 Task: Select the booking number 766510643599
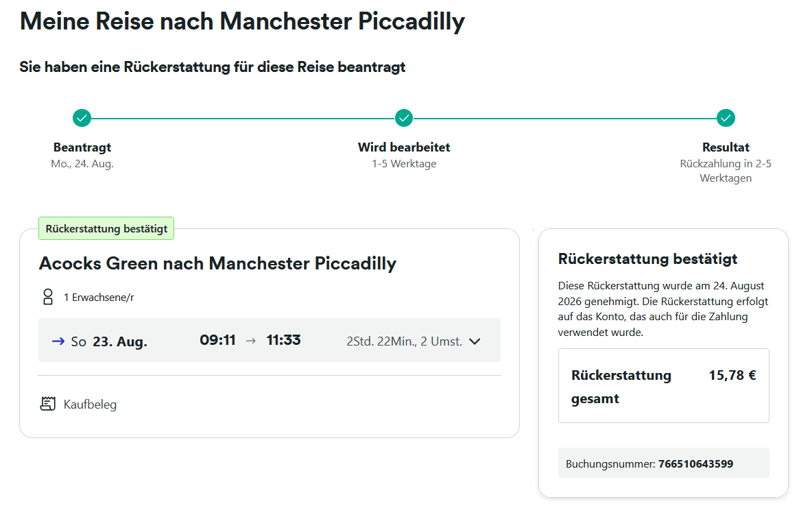coord(695,464)
